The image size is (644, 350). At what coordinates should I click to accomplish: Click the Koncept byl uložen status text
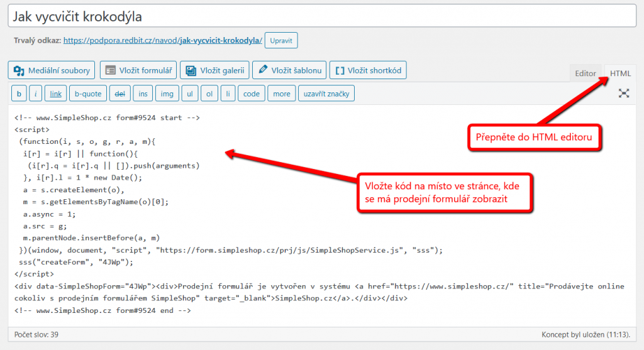tap(586, 334)
